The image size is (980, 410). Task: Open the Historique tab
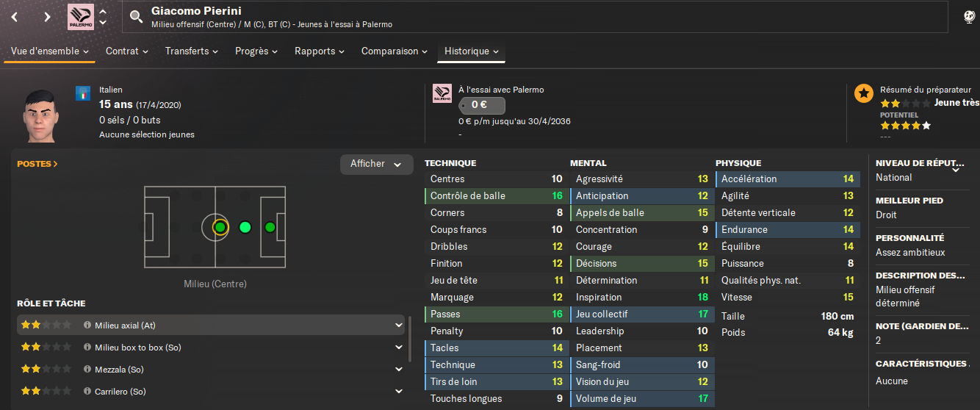pos(471,51)
